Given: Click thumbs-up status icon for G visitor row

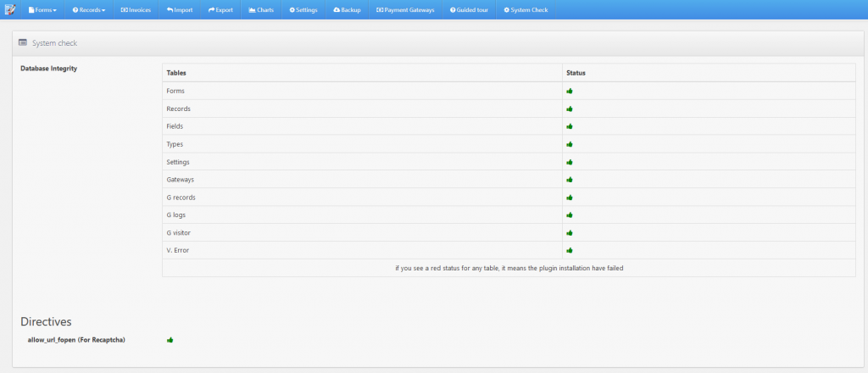Looking at the screenshot, I should (x=570, y=232).
